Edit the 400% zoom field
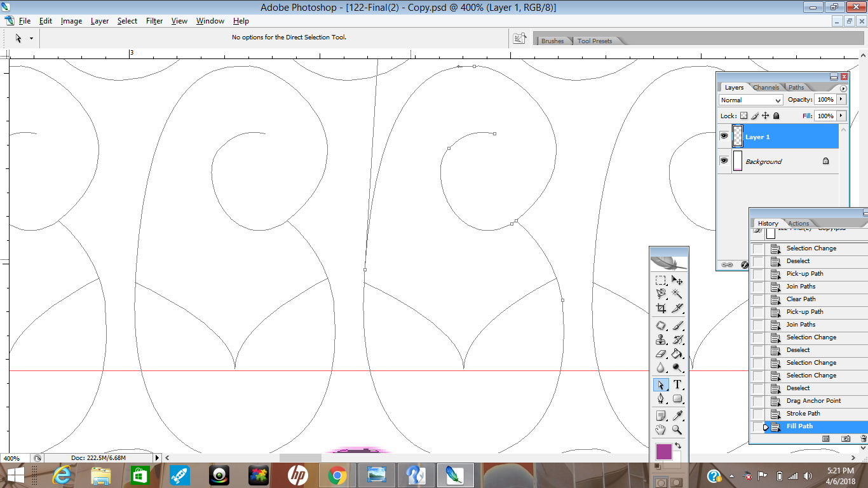The height and width of the screenshot is (488, 868). 15,457
